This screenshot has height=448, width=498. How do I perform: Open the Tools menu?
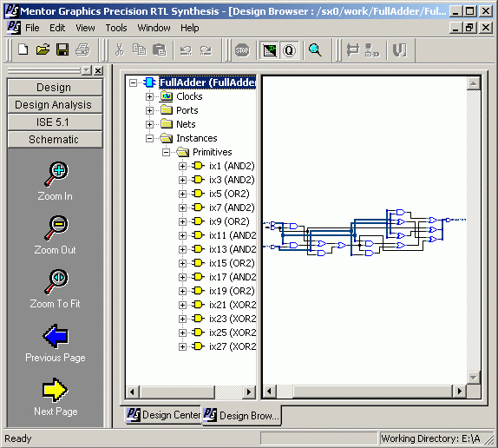116,28
